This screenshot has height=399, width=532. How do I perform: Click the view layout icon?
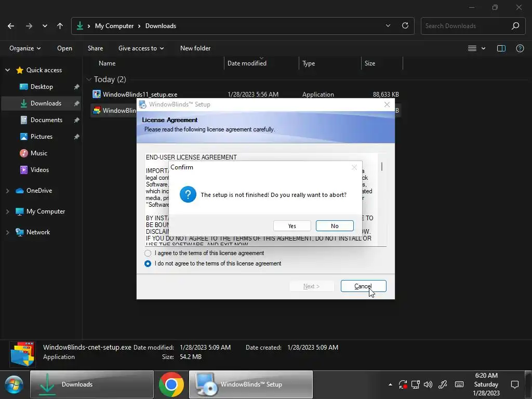(472, 48)
